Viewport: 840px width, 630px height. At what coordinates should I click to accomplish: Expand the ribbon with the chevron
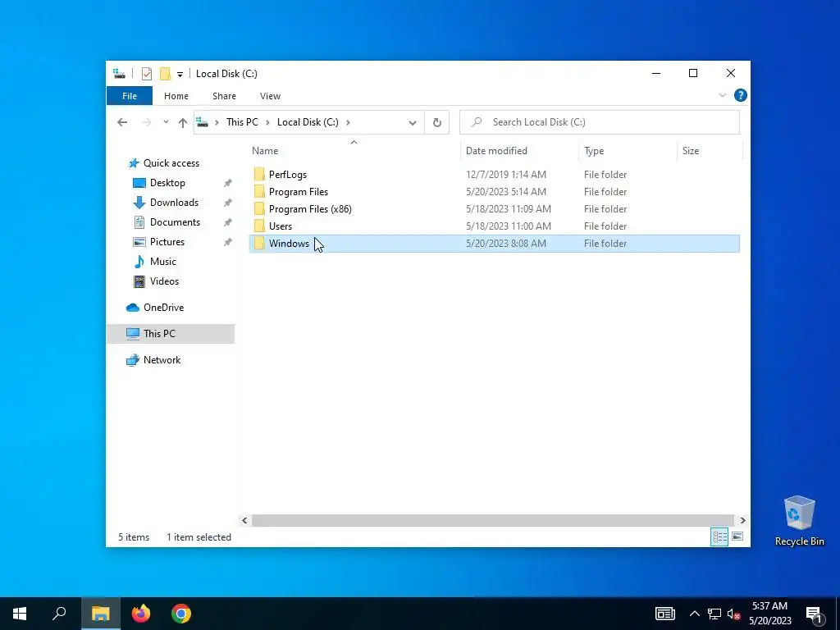(722, 95)
